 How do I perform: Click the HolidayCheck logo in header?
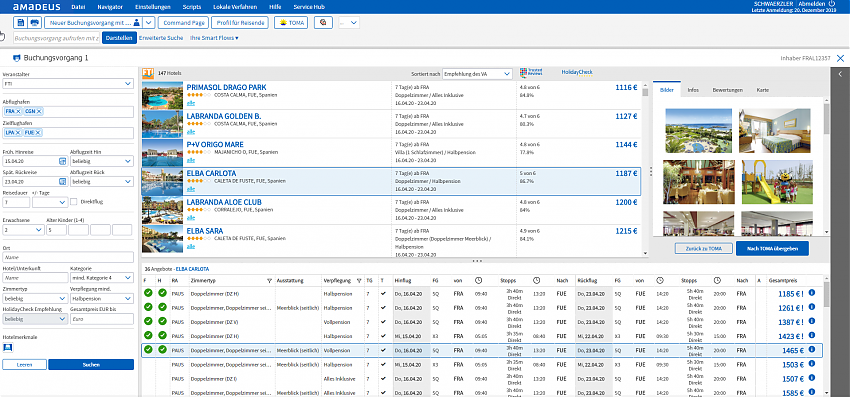point(577,72)
